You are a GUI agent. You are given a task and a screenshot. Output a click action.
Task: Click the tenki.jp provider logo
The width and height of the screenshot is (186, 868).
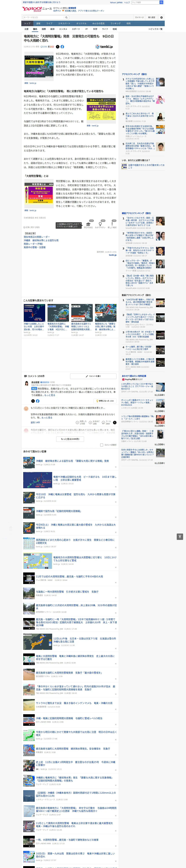(104, 47)
